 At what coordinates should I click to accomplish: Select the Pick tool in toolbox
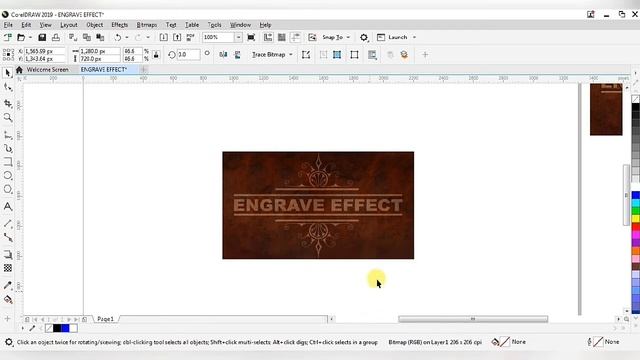(8, 73)
